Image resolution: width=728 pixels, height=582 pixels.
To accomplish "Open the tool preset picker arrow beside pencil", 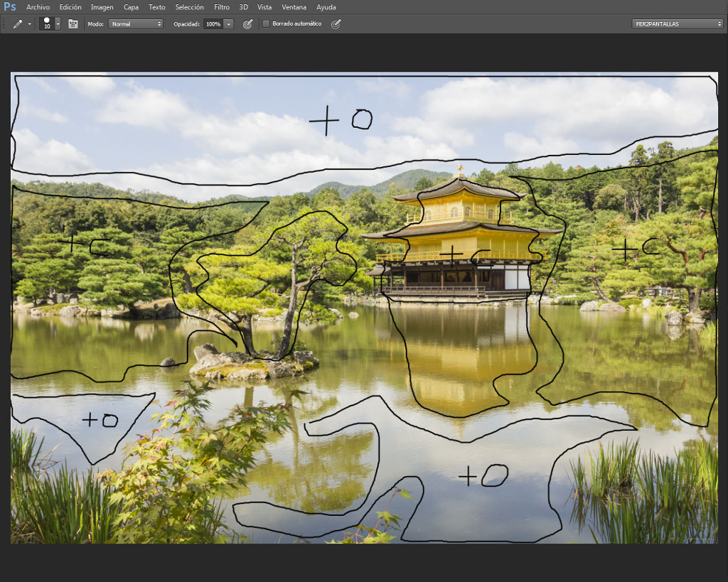I will tap(30, 24).
